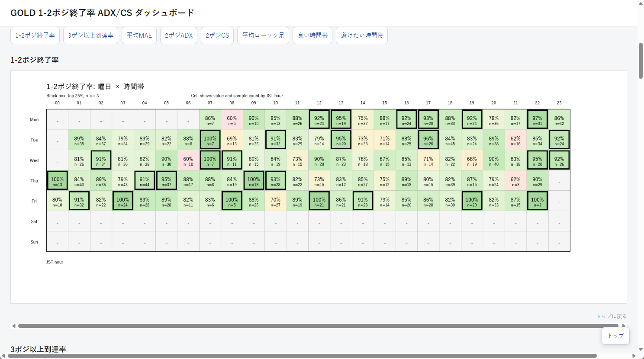Click the page scrollbar up arrow
Screen dimensions: 644x359
(641, 3)
